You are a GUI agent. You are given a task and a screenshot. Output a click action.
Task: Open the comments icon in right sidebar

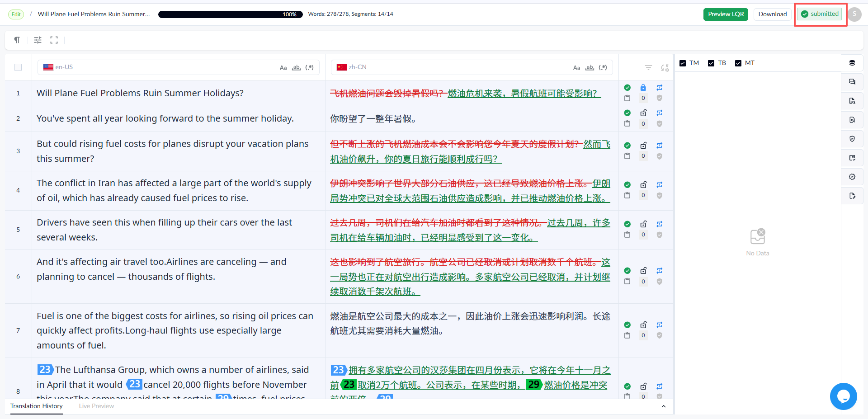[x=852, y=82]
